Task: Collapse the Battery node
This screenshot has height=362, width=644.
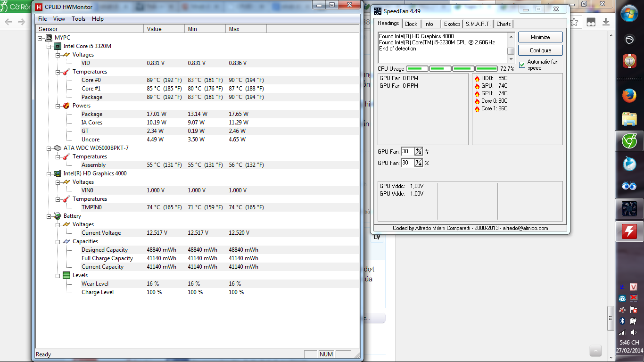Action: [x=49, y=216]
